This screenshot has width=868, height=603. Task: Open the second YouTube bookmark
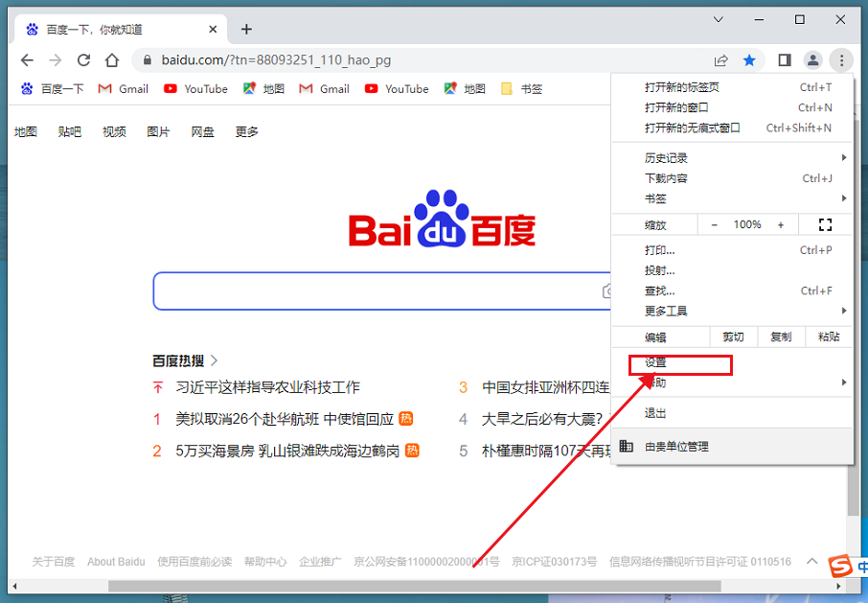pos(397,88)
